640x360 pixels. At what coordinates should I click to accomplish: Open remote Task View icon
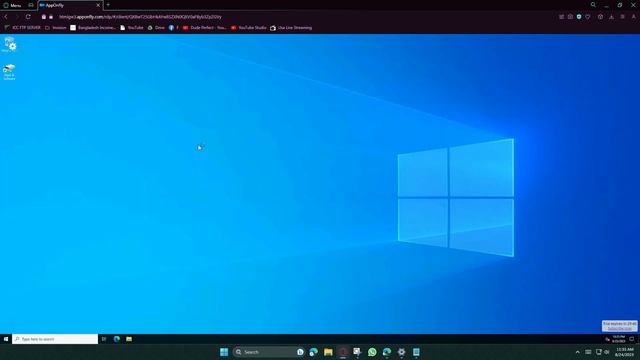pyautogui.click(x=104, y=339)
